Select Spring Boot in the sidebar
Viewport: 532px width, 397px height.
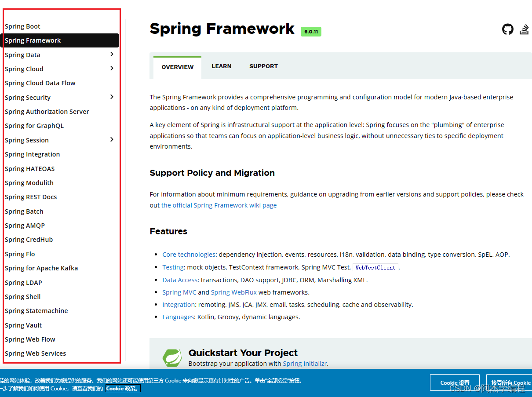(22, 26)
